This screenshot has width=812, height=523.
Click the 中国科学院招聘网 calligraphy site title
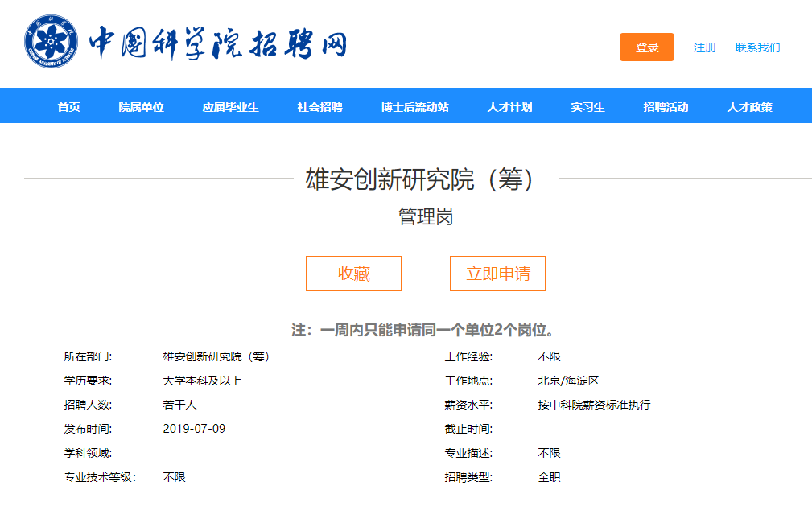[217, 43]
